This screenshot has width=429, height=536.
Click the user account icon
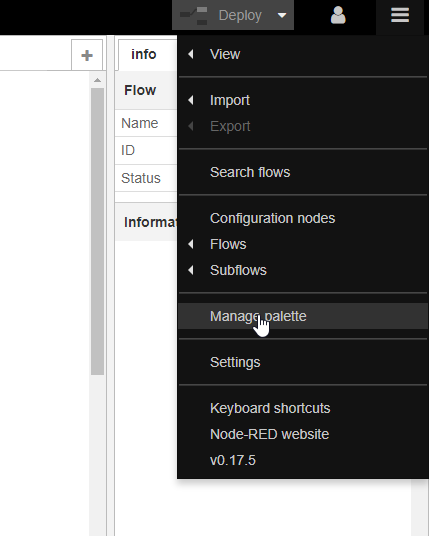coord(338,15)
